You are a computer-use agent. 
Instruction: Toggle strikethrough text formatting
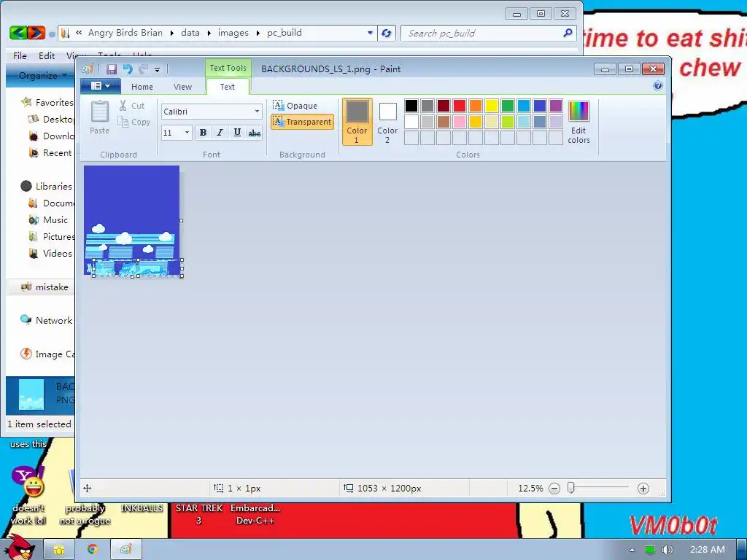(255, 133)
